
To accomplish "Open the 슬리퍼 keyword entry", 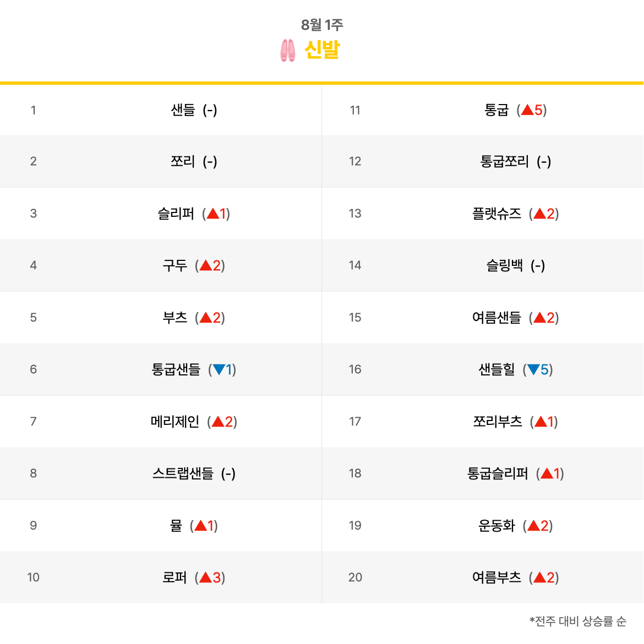I will 176,213.
